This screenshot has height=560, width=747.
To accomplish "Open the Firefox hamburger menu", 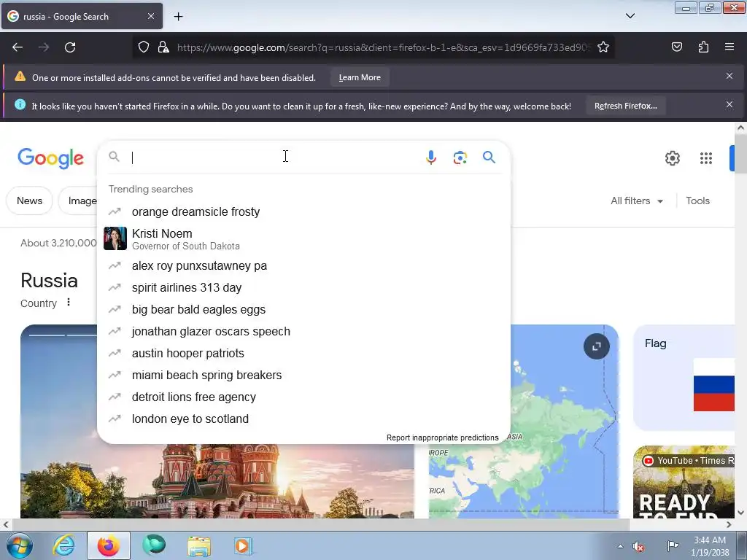I will (x=729, y=47).
